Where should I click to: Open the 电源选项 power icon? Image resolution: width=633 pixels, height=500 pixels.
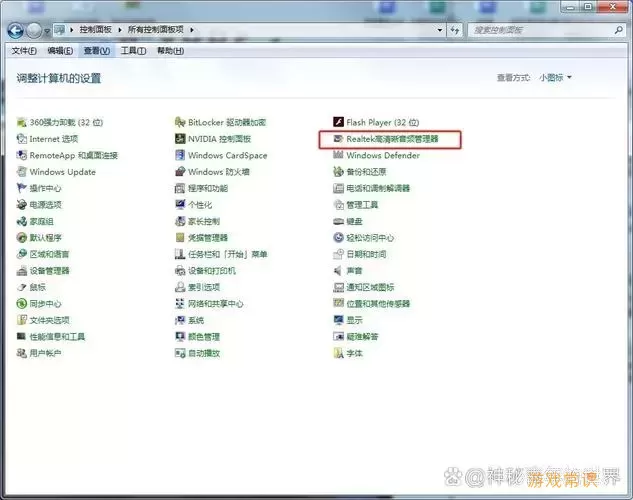(x=21, y=205)
